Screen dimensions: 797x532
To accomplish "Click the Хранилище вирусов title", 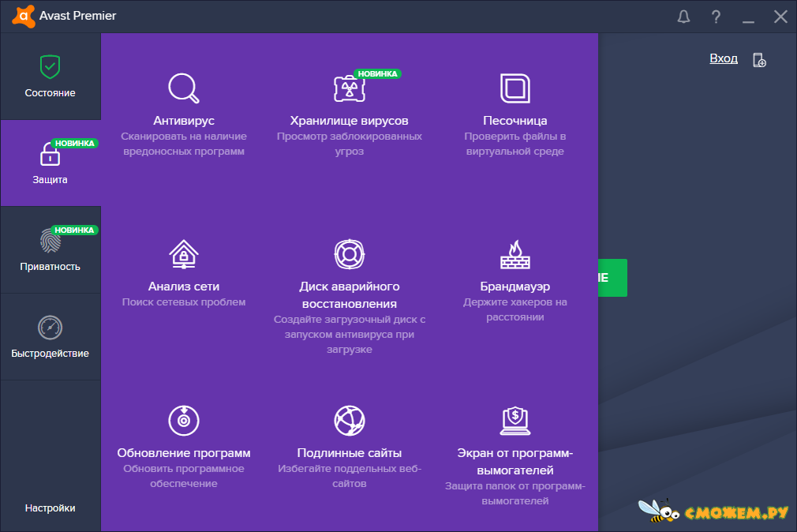I will [x=350, y=121].
